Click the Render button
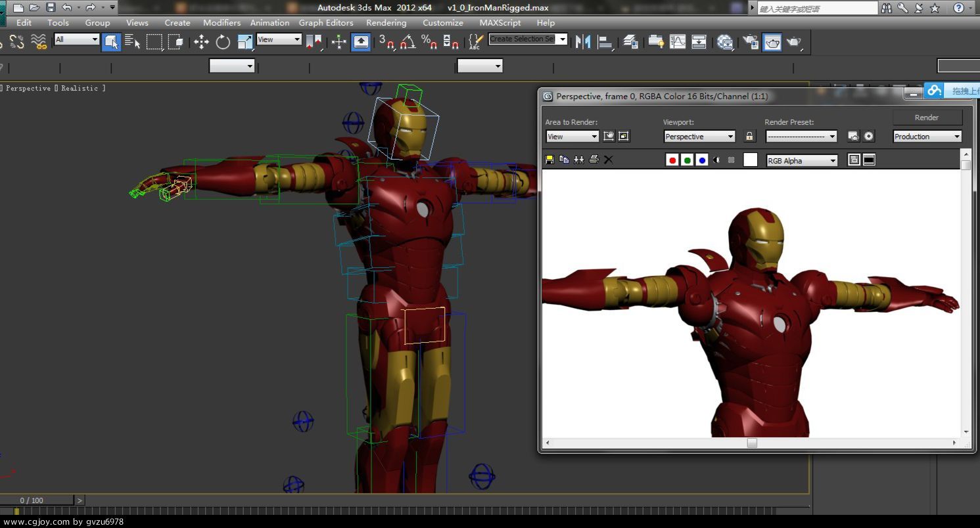980x528 pixels. (x=927, y=118)
